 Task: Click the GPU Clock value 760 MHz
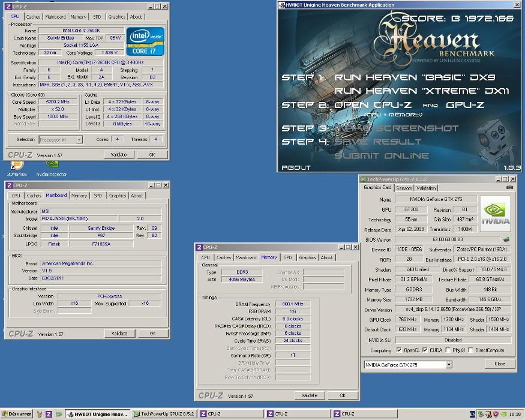pyautogui.click(x=407, y=320)
